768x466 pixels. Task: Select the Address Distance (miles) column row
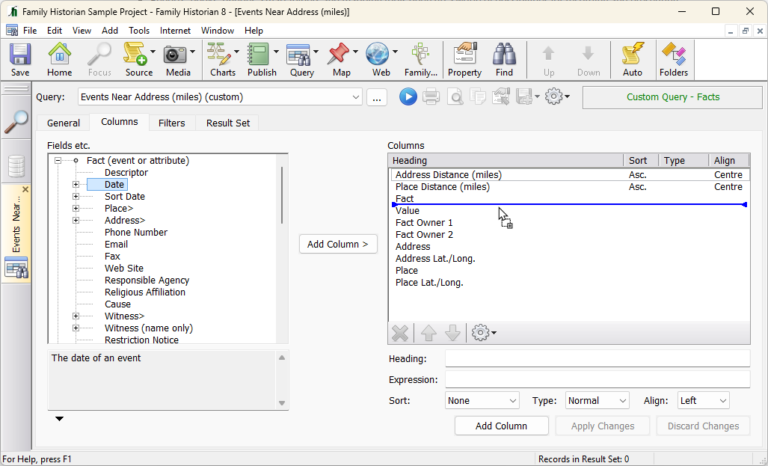(x=571, y=174)
